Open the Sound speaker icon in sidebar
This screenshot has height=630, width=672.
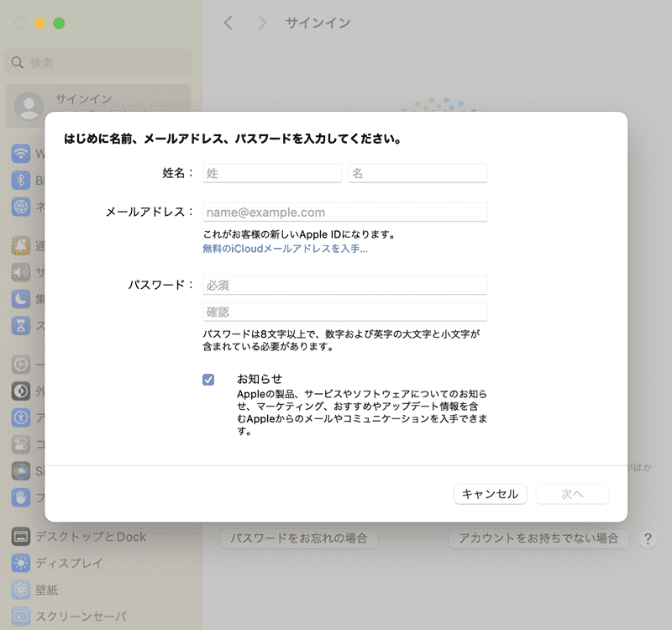(x=20, y=272)
